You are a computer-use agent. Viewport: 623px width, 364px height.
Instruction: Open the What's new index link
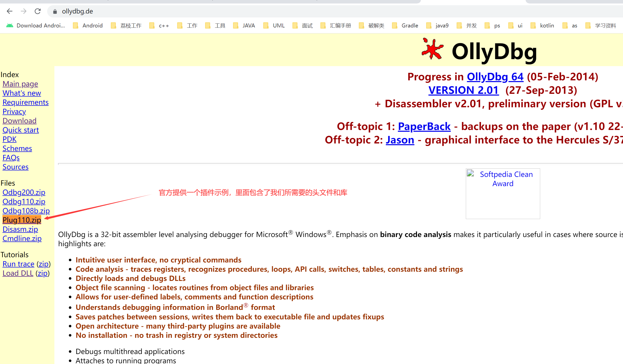click(x=22, y=93)
